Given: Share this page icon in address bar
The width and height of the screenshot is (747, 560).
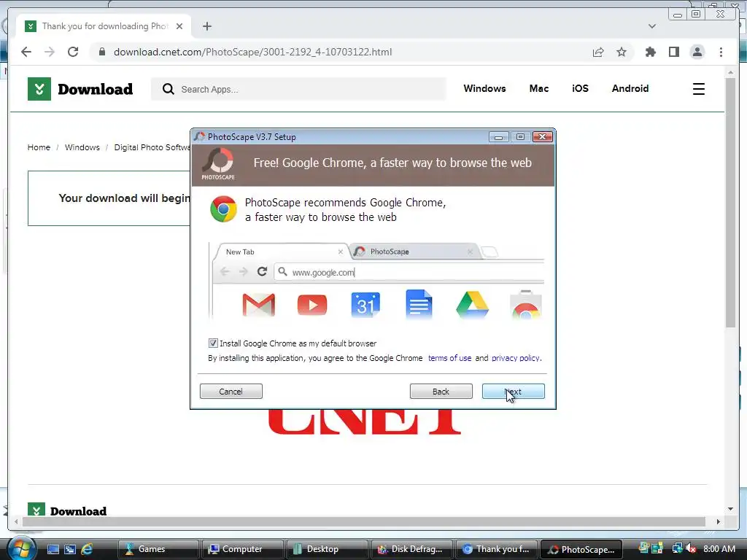Looking at the screenshot, I should pyautogui.click(x=598, y=52).
